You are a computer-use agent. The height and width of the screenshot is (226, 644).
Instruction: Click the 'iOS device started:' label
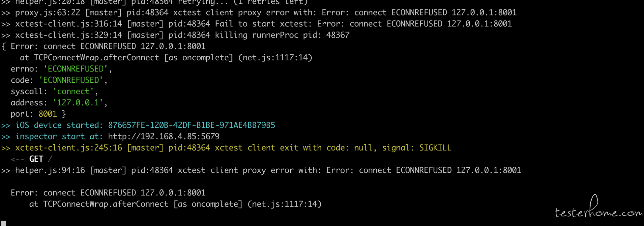(59, 125)
